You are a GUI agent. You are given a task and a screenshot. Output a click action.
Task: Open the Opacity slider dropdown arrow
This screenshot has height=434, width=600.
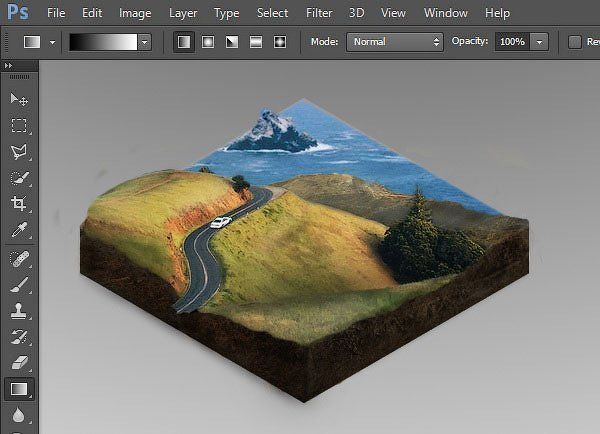[x=539, y=42]
